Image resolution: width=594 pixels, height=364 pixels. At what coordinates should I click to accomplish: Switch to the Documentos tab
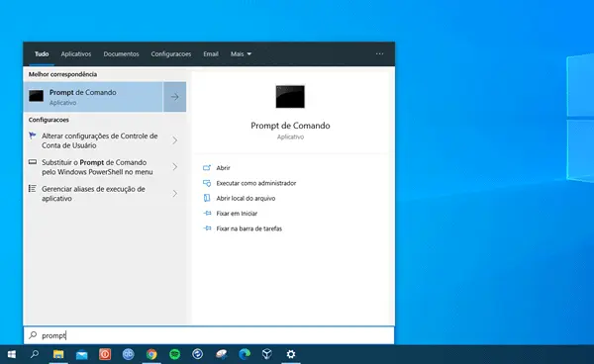point(121,54)
